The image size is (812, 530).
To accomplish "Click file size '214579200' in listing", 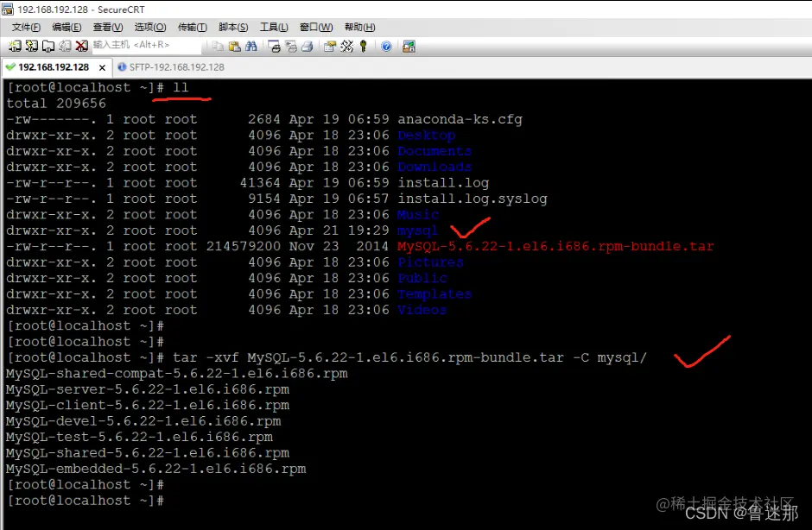I will [x=244, y=246].
